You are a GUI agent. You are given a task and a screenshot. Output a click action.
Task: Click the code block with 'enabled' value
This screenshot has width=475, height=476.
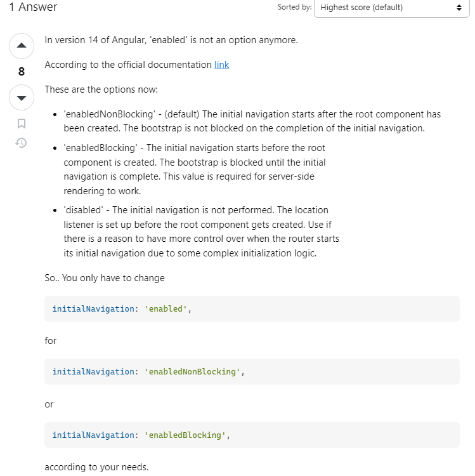point(252,308)
